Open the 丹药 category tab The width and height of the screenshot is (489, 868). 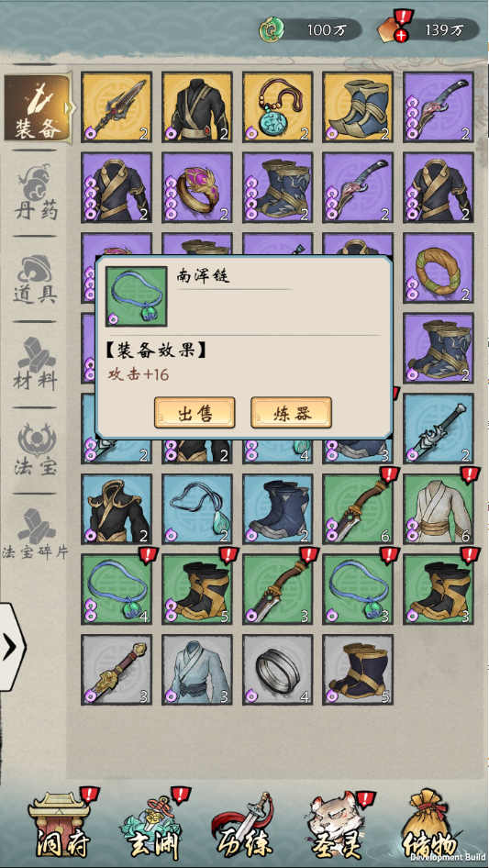(x=36, y=192)
